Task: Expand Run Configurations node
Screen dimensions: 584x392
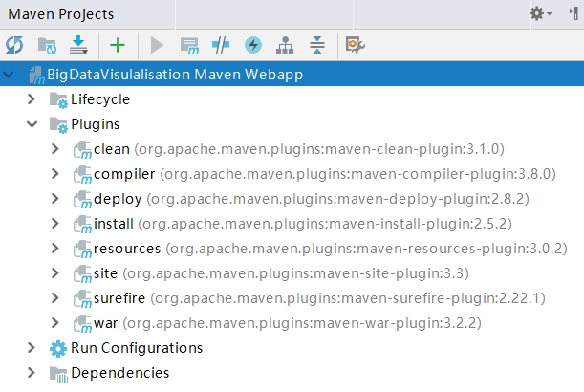Action: 32,348
